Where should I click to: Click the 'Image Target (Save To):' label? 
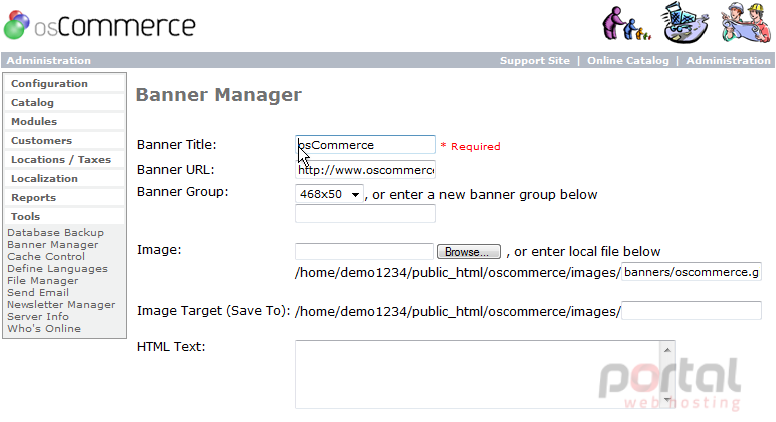click(x=214, y=311)
